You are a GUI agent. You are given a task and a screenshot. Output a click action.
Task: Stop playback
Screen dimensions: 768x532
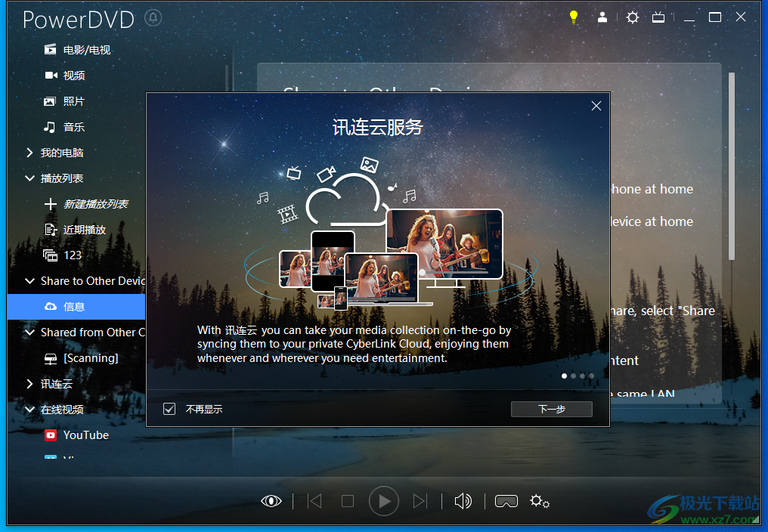(x=348, y=501)
